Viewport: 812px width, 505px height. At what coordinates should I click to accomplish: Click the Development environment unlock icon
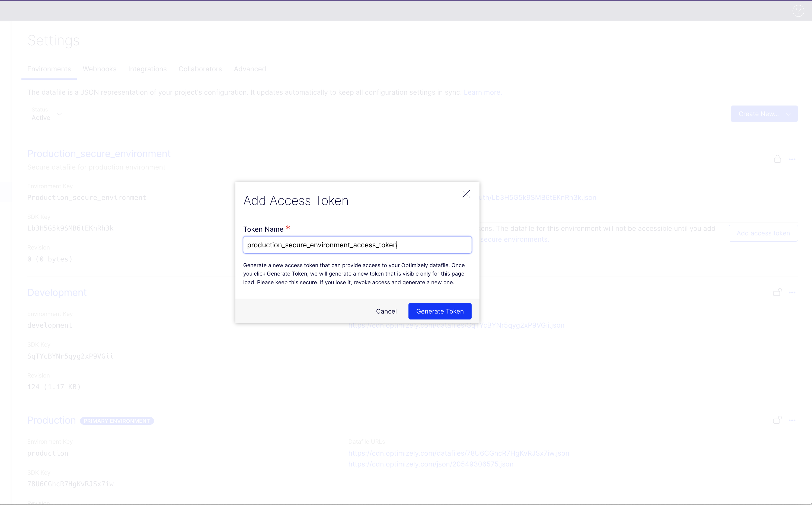coord(777,292)
